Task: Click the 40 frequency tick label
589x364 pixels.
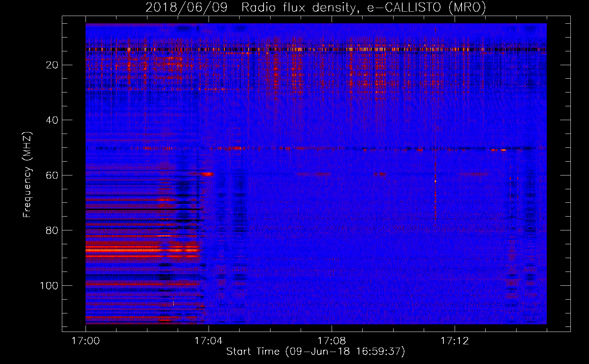Action: 52,120
